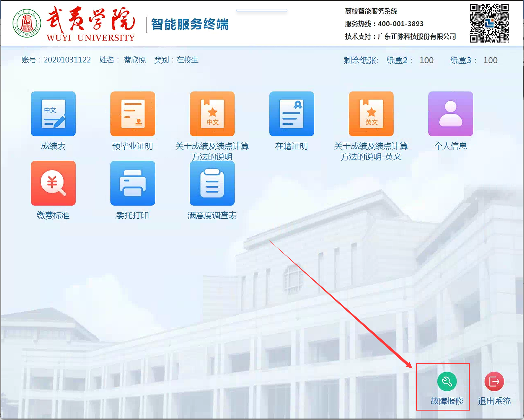
Task: Click the 在籍证明 text label
Action: click(x=292, y=146)
